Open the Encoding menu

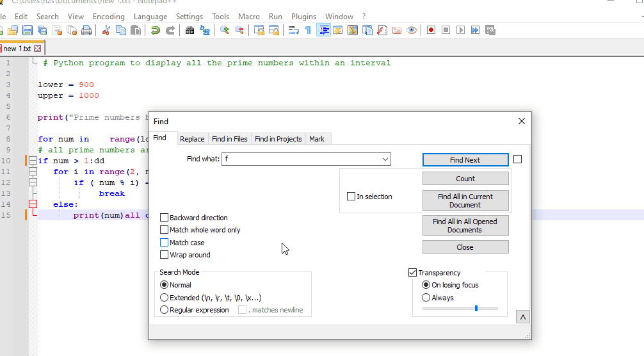(108, 17)
